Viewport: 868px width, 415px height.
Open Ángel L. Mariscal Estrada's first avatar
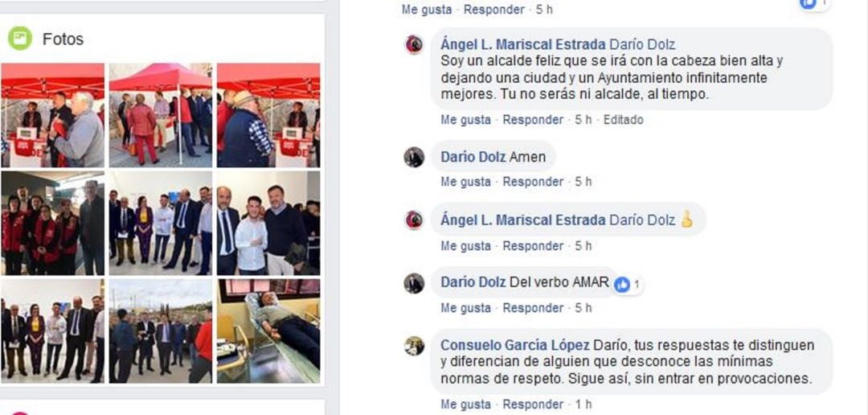(414, 45)
